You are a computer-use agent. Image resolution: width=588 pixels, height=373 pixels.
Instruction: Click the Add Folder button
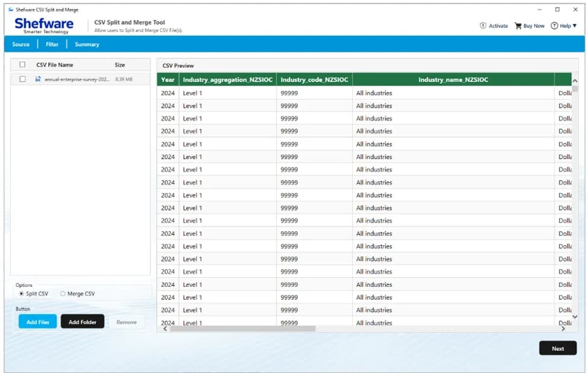(x=83, y=322)
